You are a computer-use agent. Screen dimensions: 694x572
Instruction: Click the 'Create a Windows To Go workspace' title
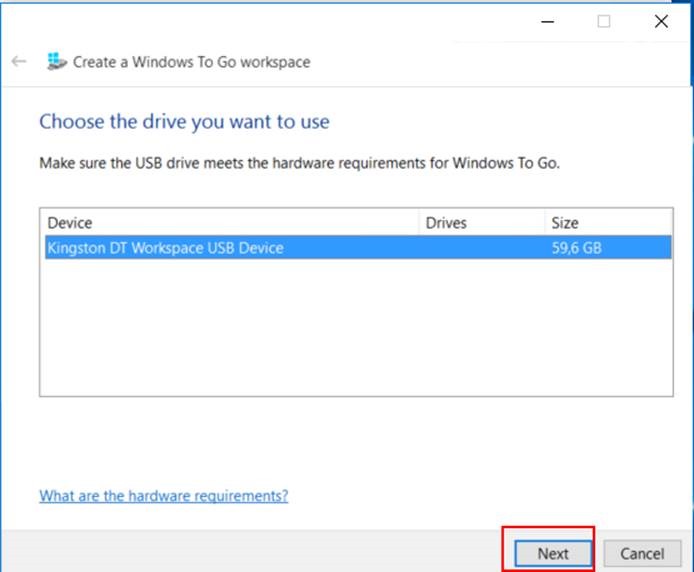coord(192,62)
